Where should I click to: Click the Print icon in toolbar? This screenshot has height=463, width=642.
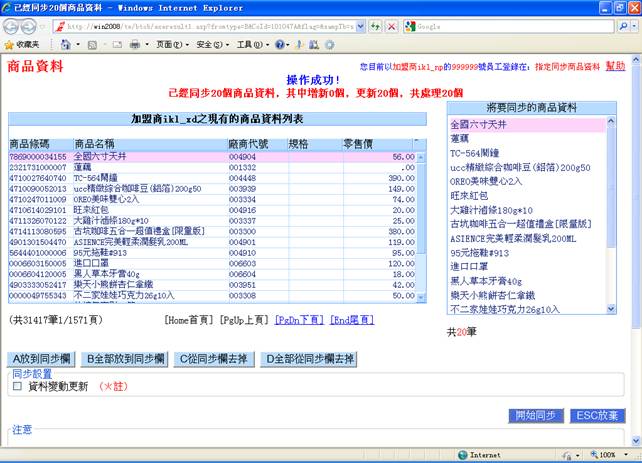(133, 45)
